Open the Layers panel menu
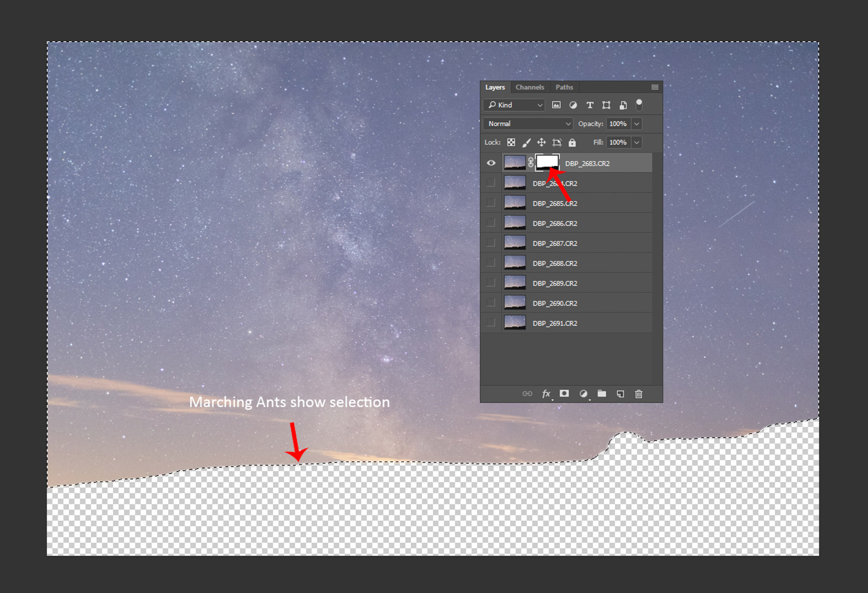868x593 pixels. [654, 87]
